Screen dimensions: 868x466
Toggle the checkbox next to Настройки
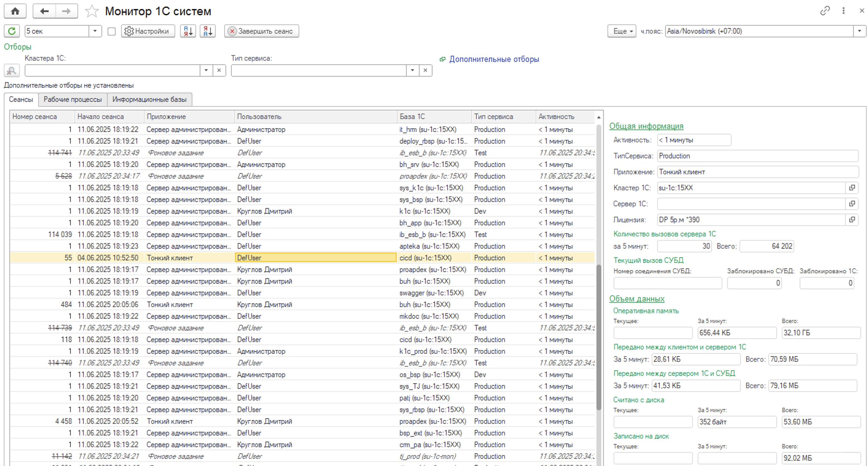[111, 31]
